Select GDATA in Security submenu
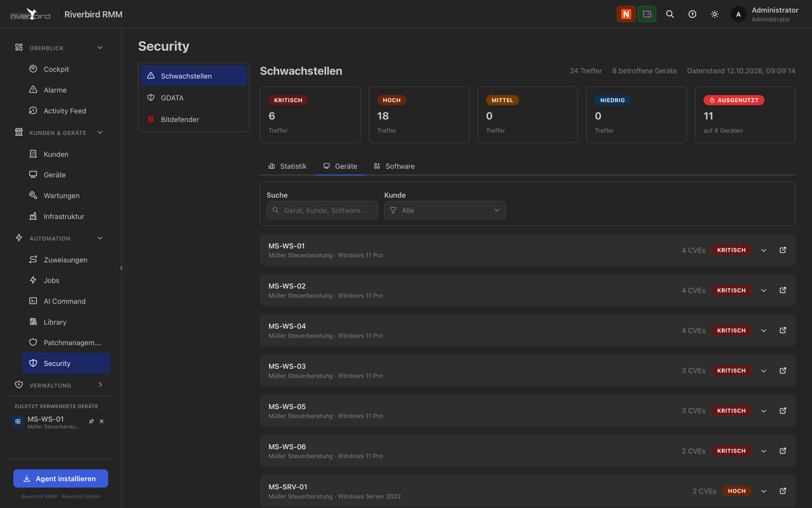This screenshot has height=508, width=812. [194, 98]
